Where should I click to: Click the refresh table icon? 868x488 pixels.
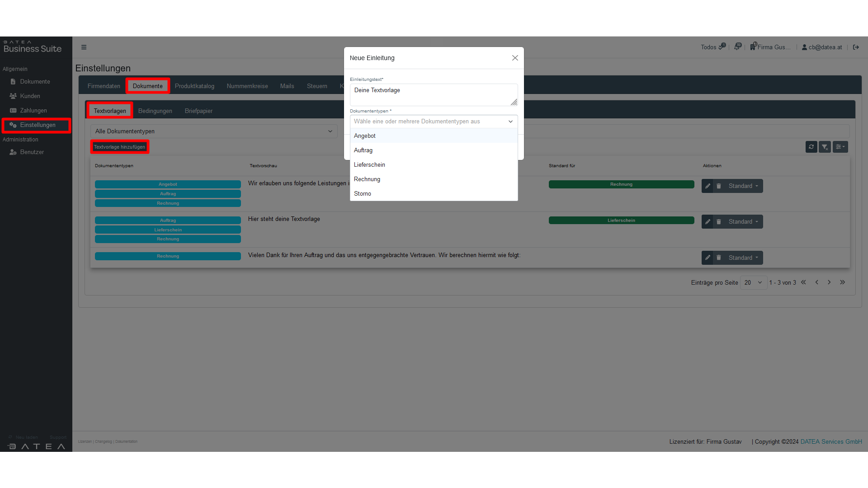point(811,147)
